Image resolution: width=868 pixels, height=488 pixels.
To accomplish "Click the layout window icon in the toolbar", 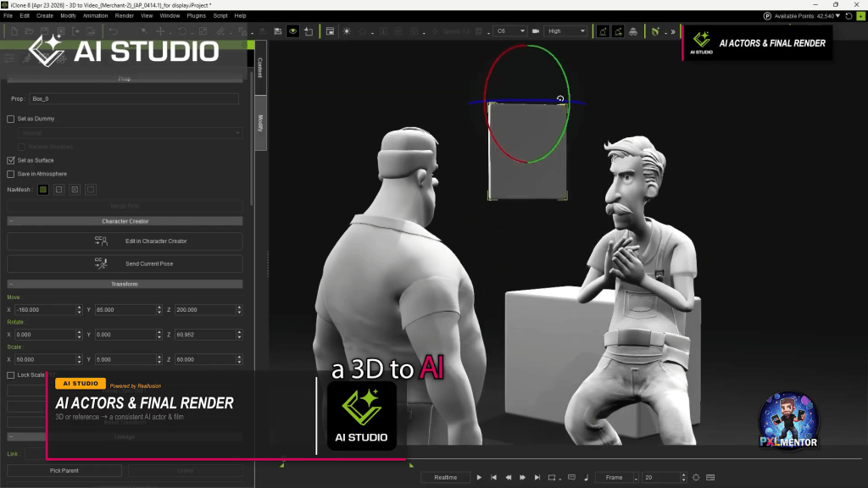I will coord(330,31).
